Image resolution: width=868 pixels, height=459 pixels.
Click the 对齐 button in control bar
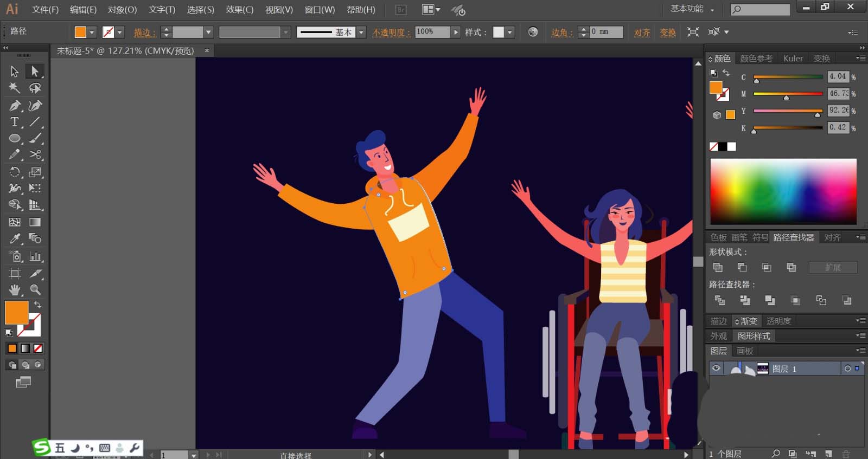(642, 33)
